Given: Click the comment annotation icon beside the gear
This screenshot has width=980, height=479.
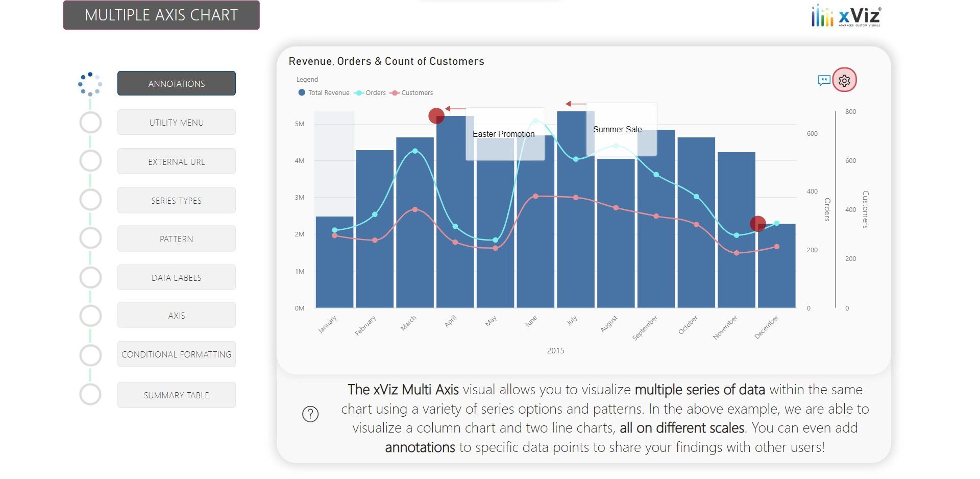Looking at the screenshot, I should coord(824,81).
